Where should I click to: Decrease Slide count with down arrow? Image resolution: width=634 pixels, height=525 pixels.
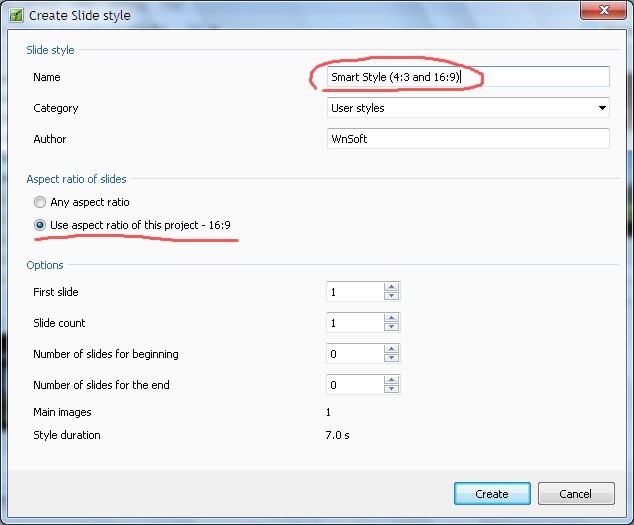tap(391, 327)
